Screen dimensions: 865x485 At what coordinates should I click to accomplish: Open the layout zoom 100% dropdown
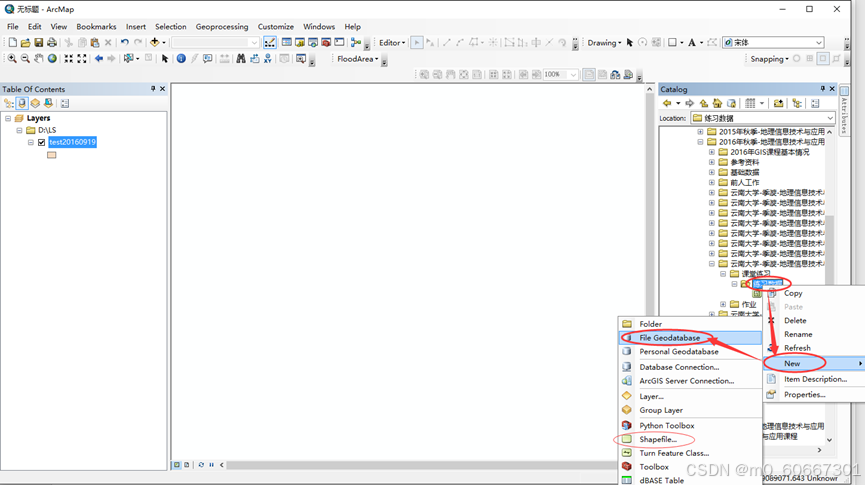pos(573,74)
